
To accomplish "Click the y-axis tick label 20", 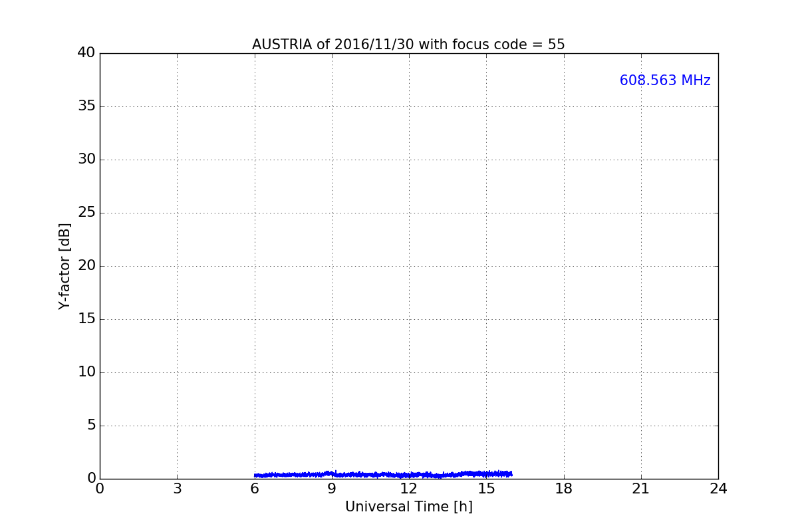I will point(86,265).
